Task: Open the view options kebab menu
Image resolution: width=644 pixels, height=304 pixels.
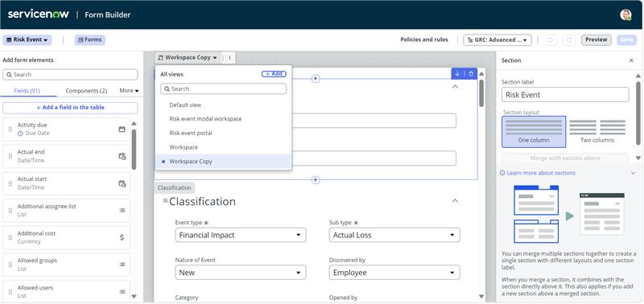Action: click(229, 58)
